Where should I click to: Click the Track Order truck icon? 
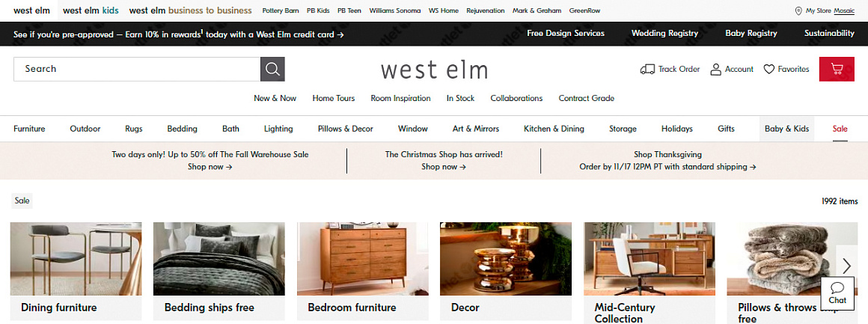(x=647, y=70)
